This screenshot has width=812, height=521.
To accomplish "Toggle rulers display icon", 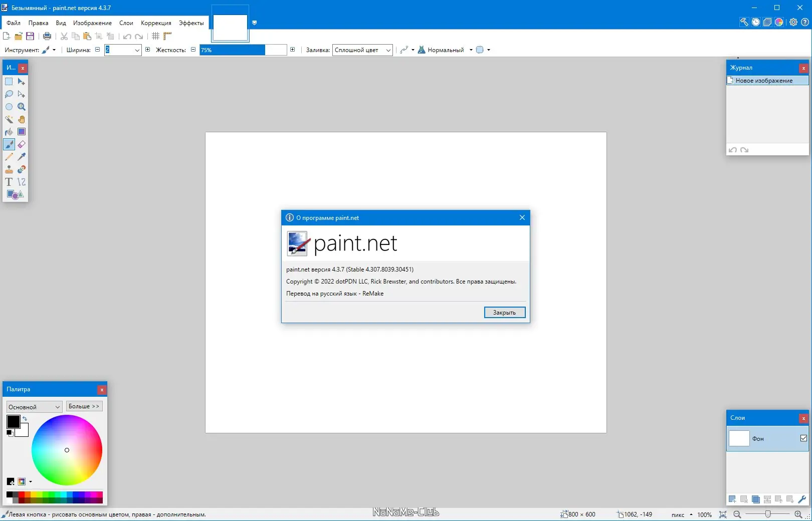I will click(167, 36).
